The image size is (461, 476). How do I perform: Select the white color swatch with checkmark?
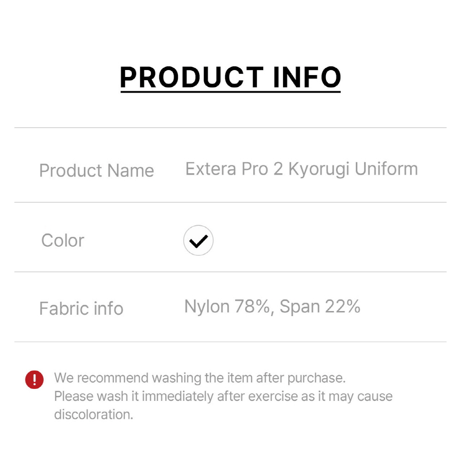click(198, 240)
